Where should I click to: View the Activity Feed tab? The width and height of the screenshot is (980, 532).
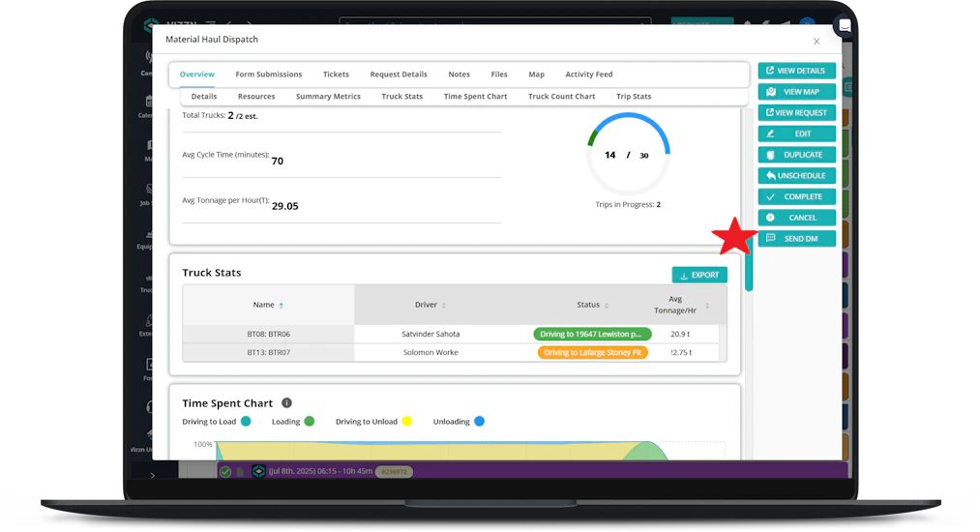[589, 74]
